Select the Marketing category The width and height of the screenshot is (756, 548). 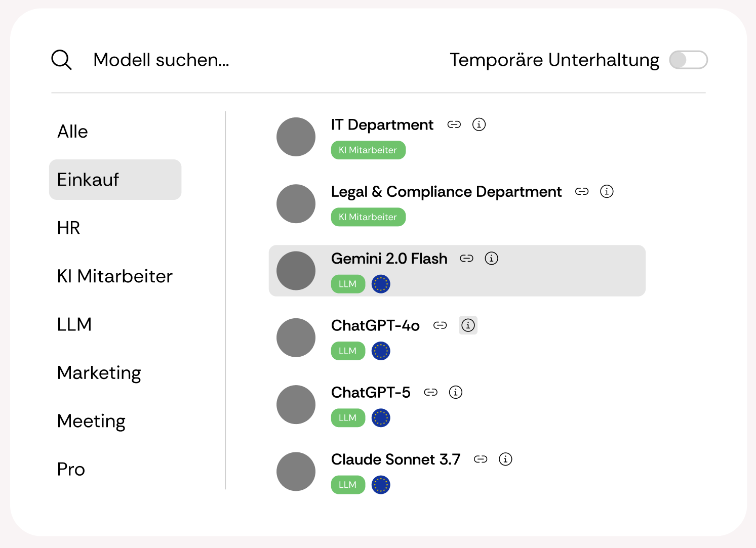(99, 373)
